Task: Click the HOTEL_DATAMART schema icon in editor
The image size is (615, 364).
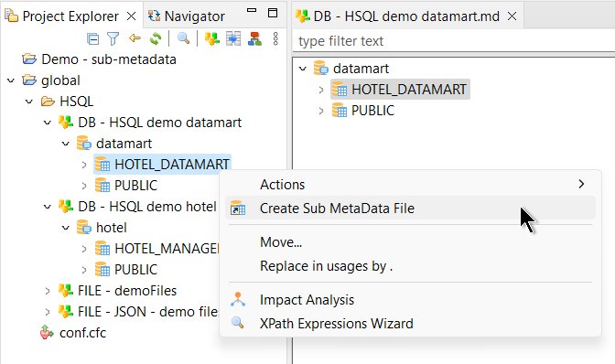Action: click(340, 90)
